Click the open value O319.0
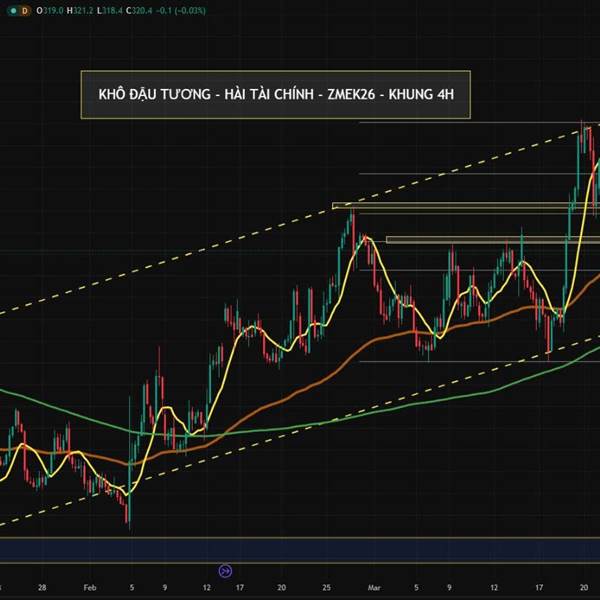This screenshot has height=600, width=600. (x=50, y=11)
